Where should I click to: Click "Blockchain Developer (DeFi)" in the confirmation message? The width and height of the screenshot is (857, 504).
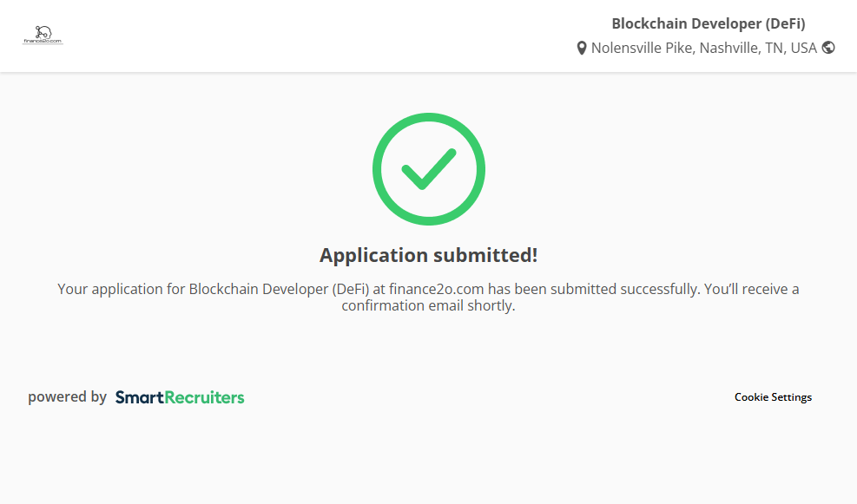click(279, 289)
